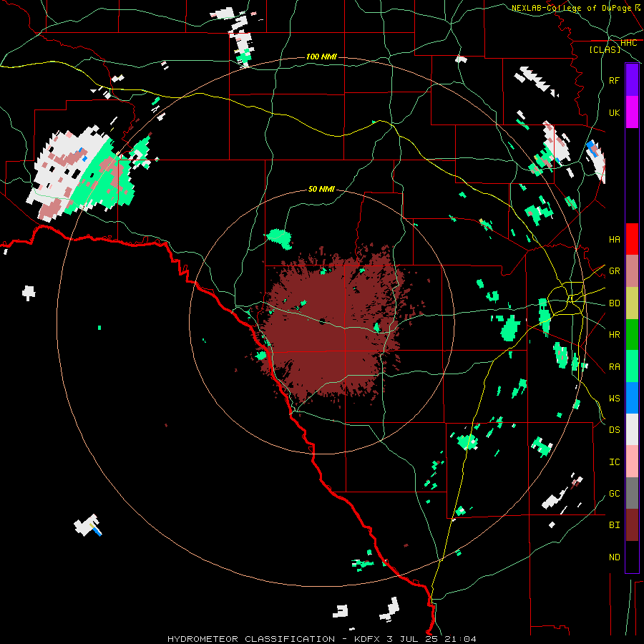Viewport: 644px width, 644px height.
Task: Click the DS white legend swatch
Action: pyautogui.click(x=632, y=429)
